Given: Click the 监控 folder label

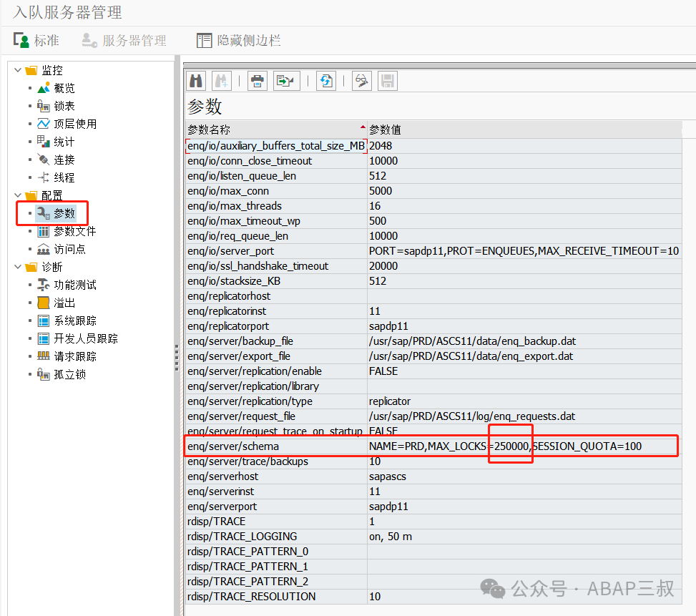Looking at the screenshot, I should (x=52, y=70).
